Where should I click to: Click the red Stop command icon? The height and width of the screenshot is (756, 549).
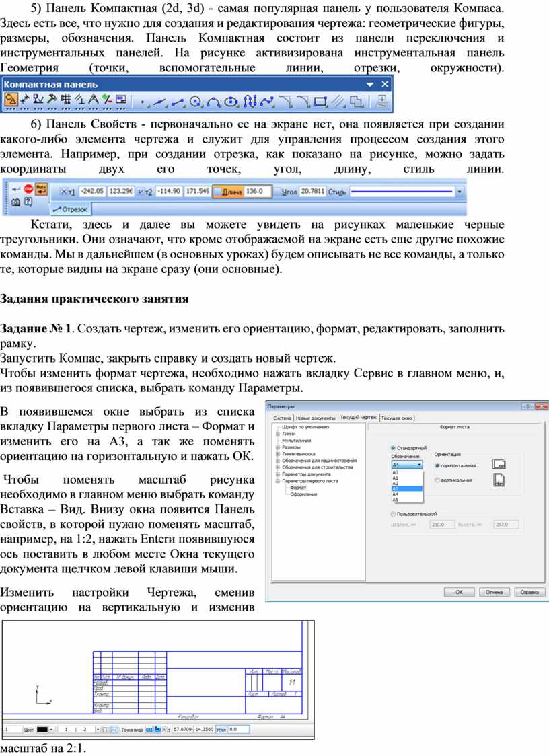(28, 190)
